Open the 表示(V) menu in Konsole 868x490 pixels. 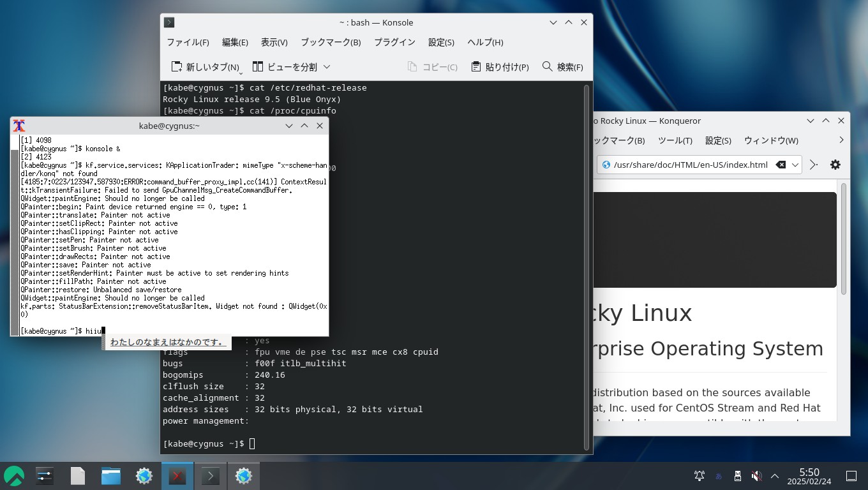click(274, 42)
